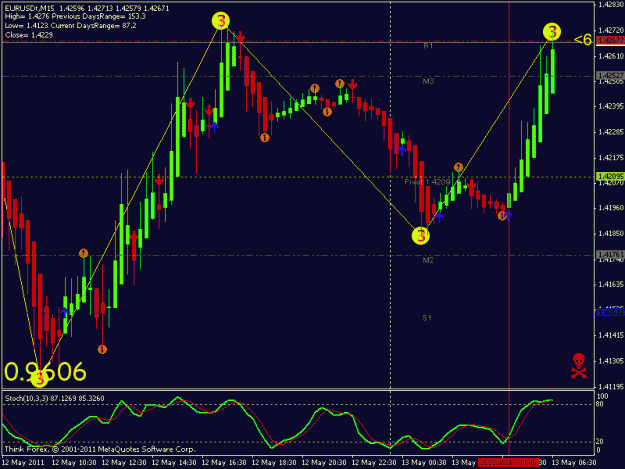This screenshot has width=625, height=469.
Task: Click the 12 May 22:30 time label
Action: [374, 463]
